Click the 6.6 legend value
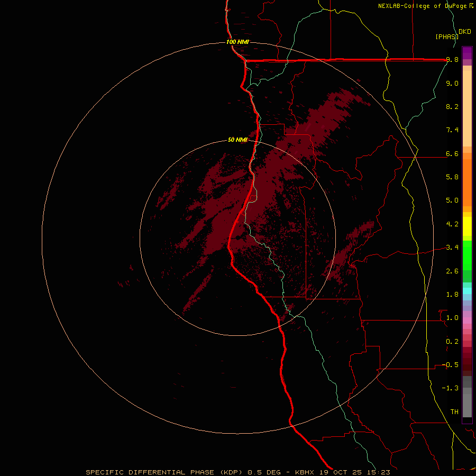The height and width of the screenshot is (476, 476). pos(452,153)
